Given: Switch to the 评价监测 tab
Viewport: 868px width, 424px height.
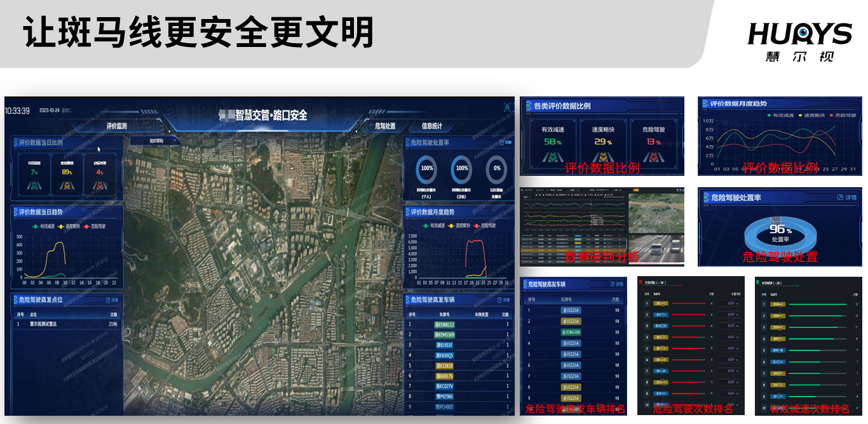Looking at the screenshot, I should coord(117,126).
